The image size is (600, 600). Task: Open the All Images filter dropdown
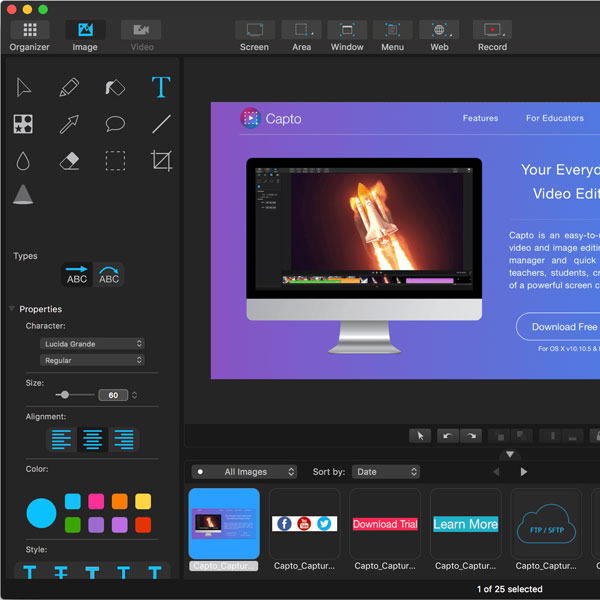coord(244,472)
